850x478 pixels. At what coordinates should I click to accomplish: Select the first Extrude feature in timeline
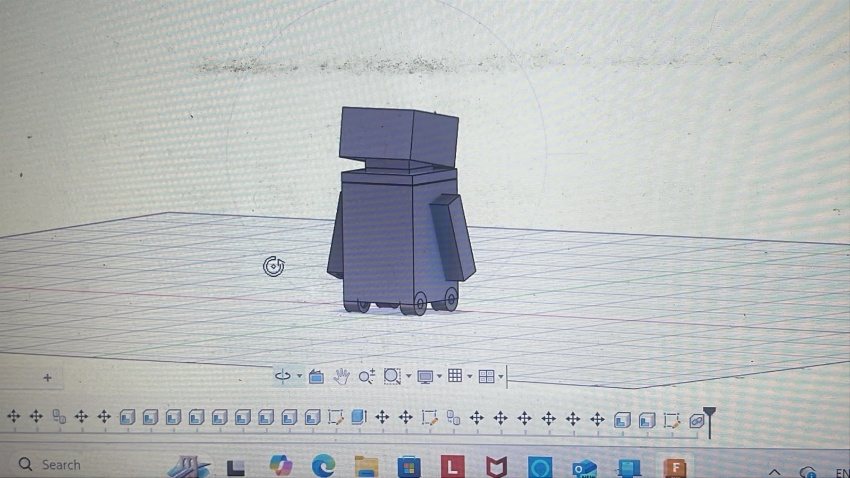[x=127, y=417]
